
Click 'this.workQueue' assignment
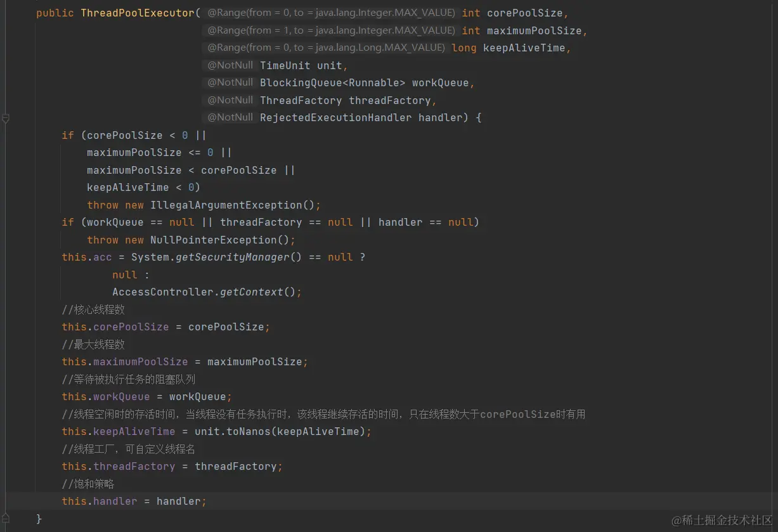[x=105, y=397]
